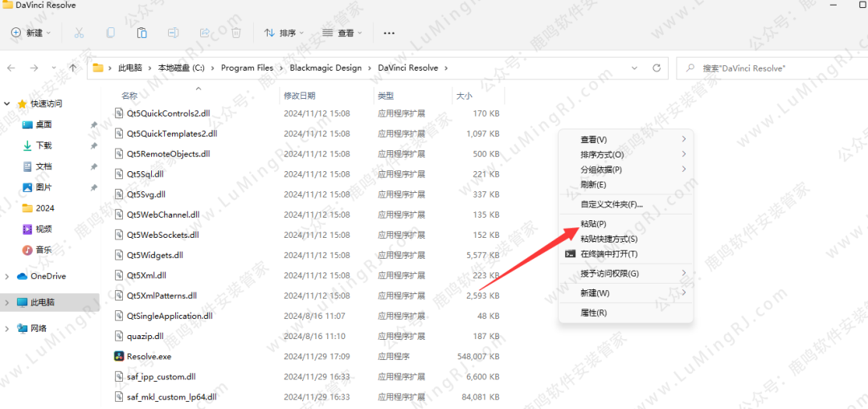868x409 pixels.
Task: Click the Paste clipboard icon in toolbar
Action: pos(141,33)
